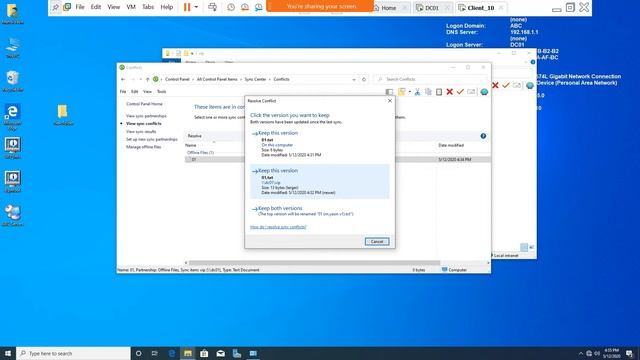Open the dropdown arrow beside the pause icon
The width and height of the screenshot is (640, 360).
(x=196, y=7)
